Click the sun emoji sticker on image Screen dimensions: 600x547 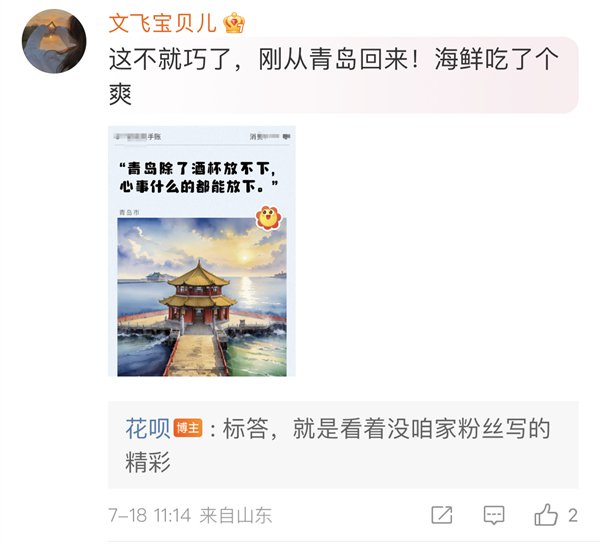(x=268, y=217)
